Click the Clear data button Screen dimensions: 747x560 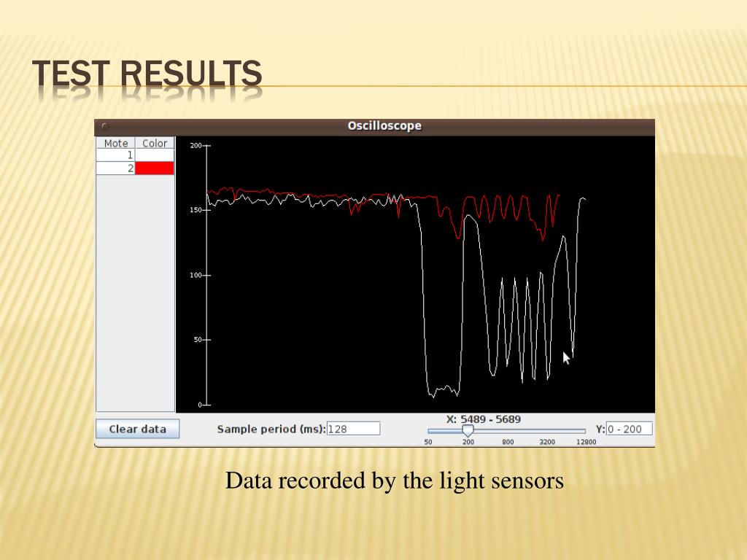[x=138, y=429]
